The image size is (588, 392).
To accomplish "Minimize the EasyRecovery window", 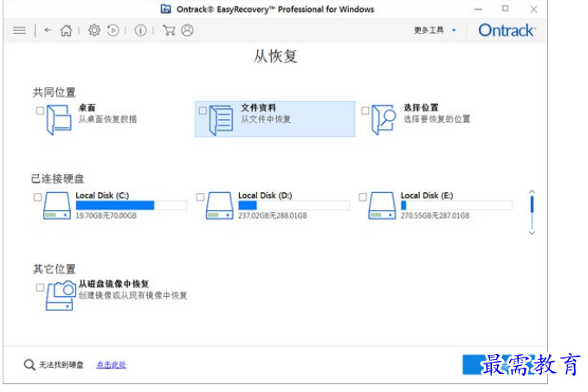I will pyautogui.click(x=478, y=9).
